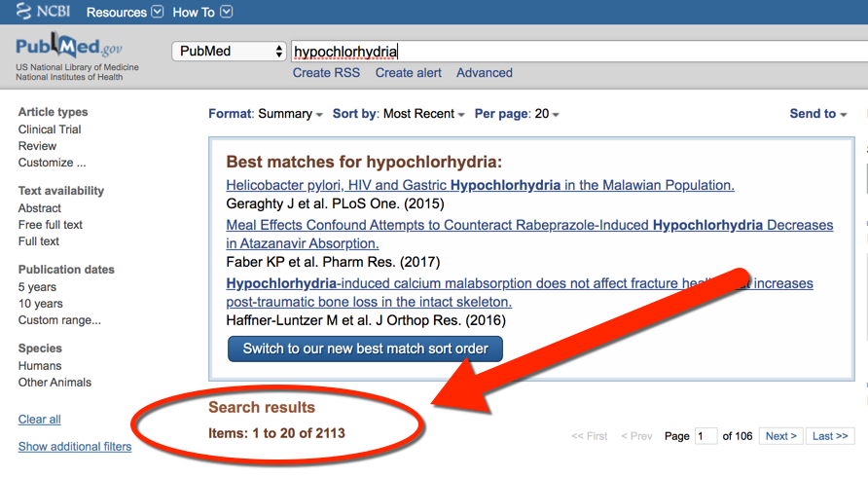Open the Resources dropdown menu
The width and height of the screenshot is (868, 478).
[x=125, y=12]
